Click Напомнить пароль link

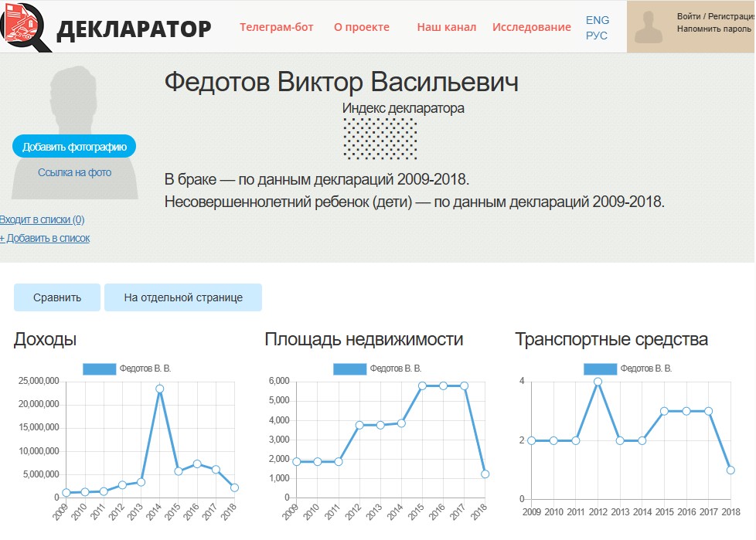(713, 29)
